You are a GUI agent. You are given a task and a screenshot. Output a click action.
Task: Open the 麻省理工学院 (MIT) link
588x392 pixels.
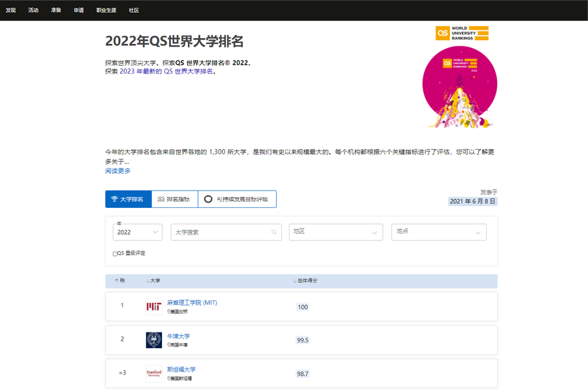192,302
